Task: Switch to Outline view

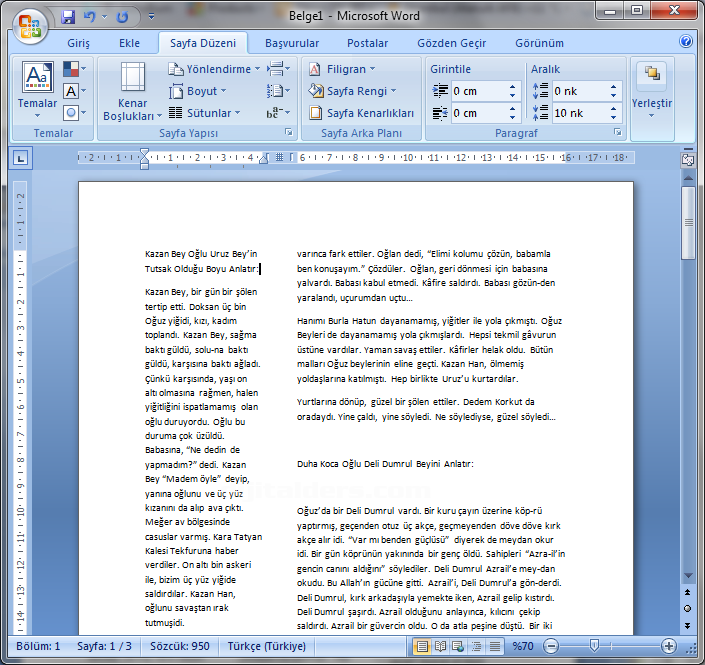Action: pyautogui.click(x=476, y=647)
